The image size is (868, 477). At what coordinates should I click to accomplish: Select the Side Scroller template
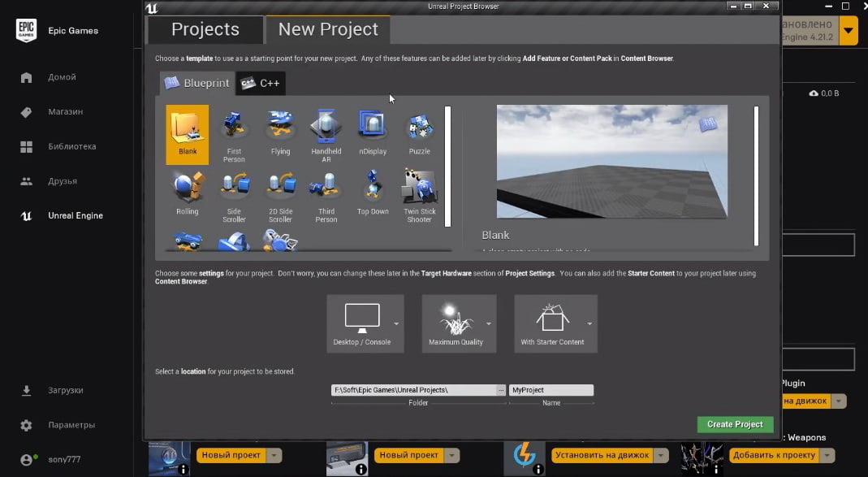234,195
